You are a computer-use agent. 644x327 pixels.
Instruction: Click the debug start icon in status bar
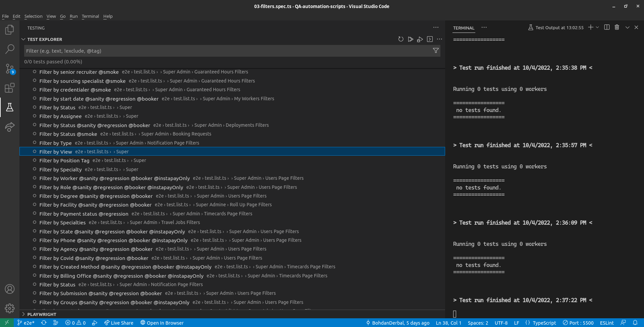[95, 323]
